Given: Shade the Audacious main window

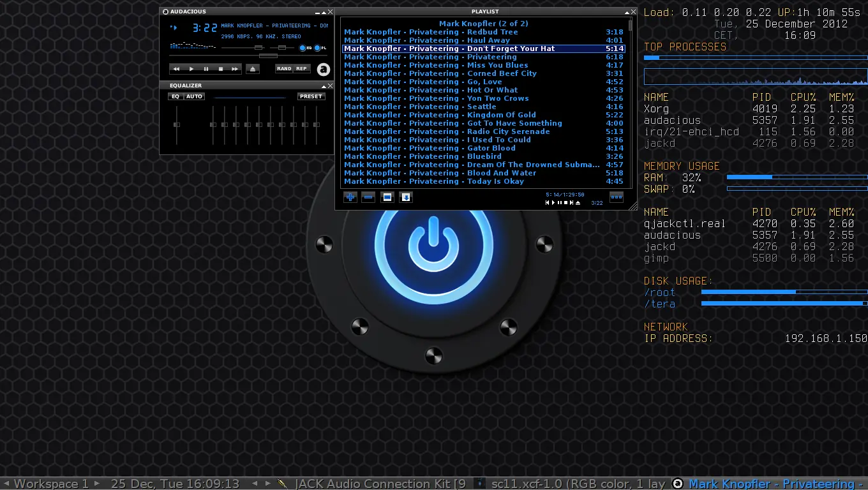Looking at the screenshot, I should click(324, 12).
